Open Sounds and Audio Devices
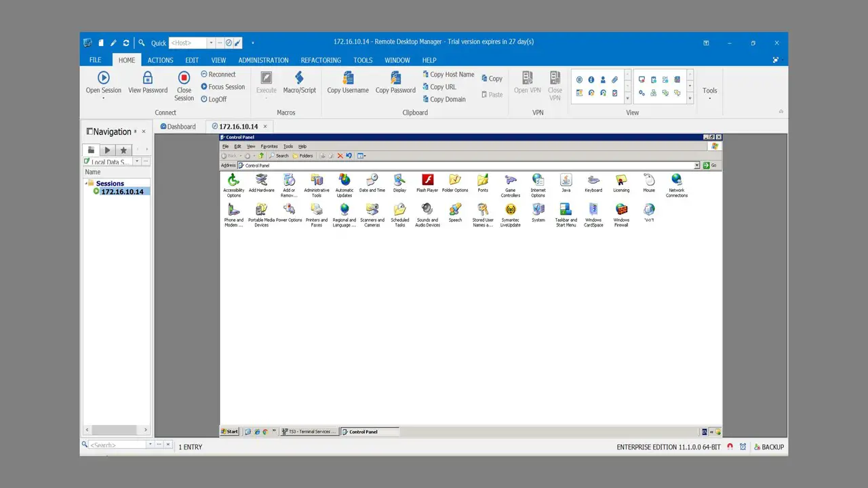 pyautogui.click(x=428, y=215)
